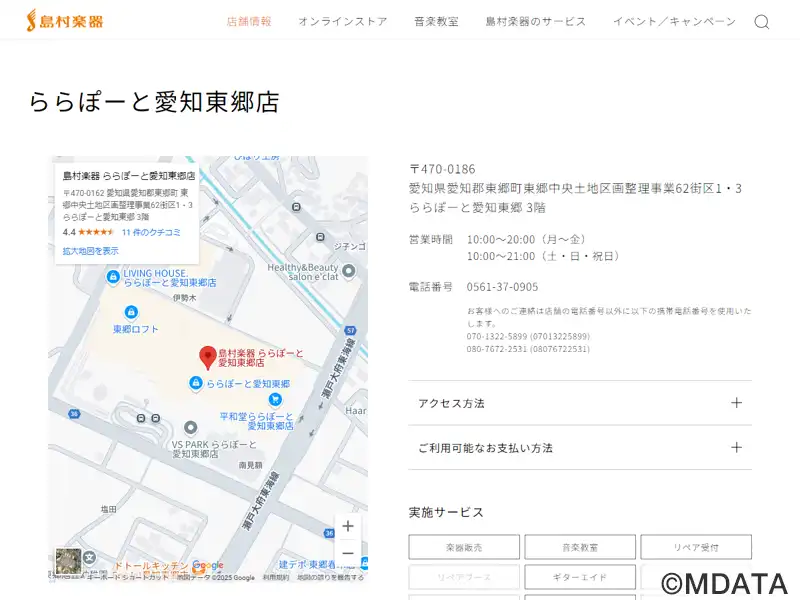
Task: Click the phone number 0561-37-0905
Action: point(502,287)
